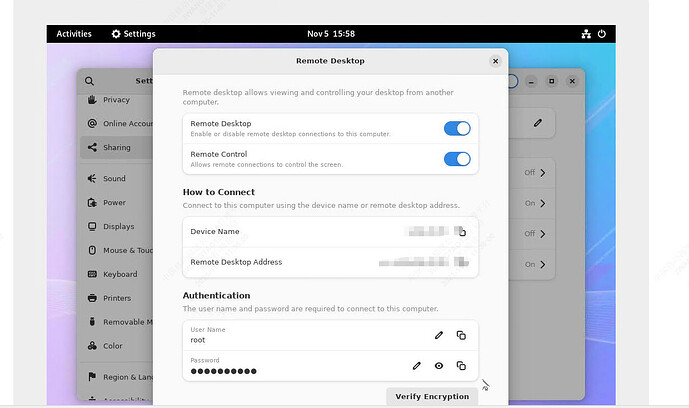Click the search icon in Settings
The height and width of the screenshot is (408, 689).
(x=90, y=81)
